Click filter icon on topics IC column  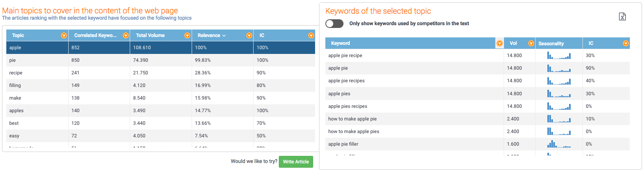tap(311, 35)
